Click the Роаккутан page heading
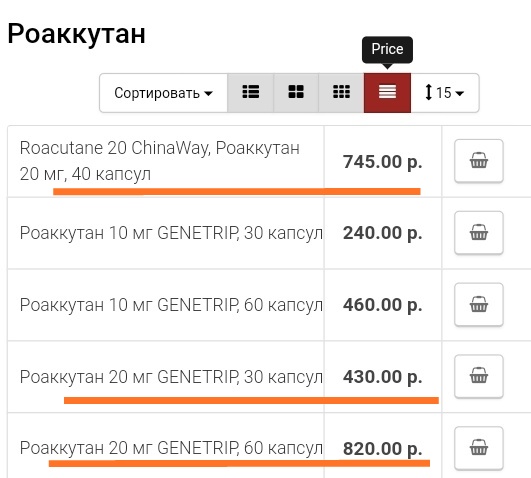The width and height of the screenshot is (531, 478). (x=77, y=34)
